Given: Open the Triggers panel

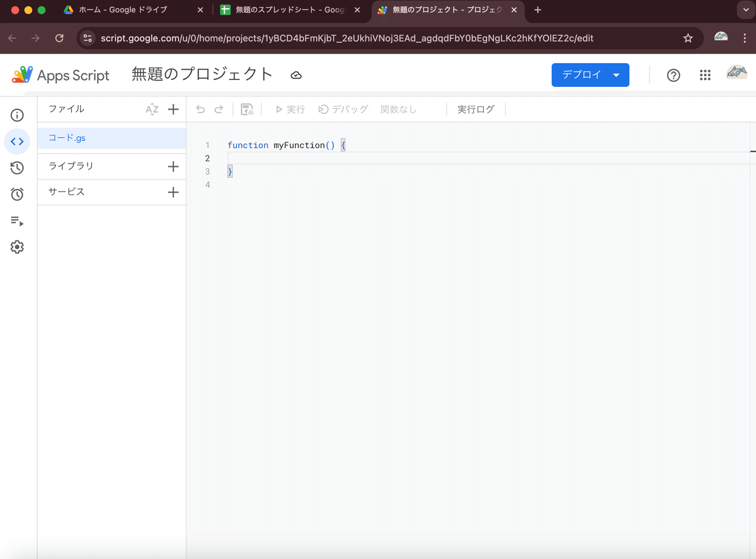Looking at the screenshot, I should coord(17,194).
